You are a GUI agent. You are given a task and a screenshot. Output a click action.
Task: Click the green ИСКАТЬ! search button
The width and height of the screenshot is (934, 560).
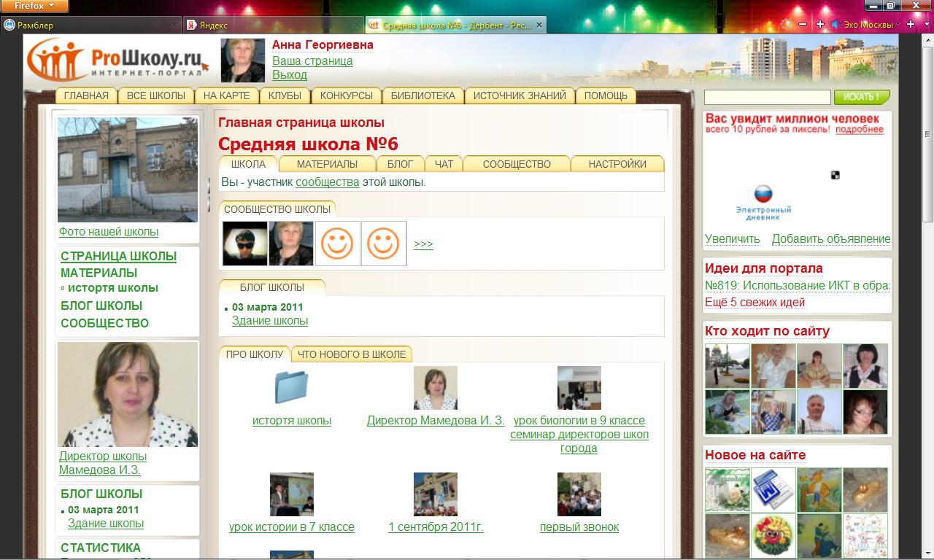coord(862,97)
